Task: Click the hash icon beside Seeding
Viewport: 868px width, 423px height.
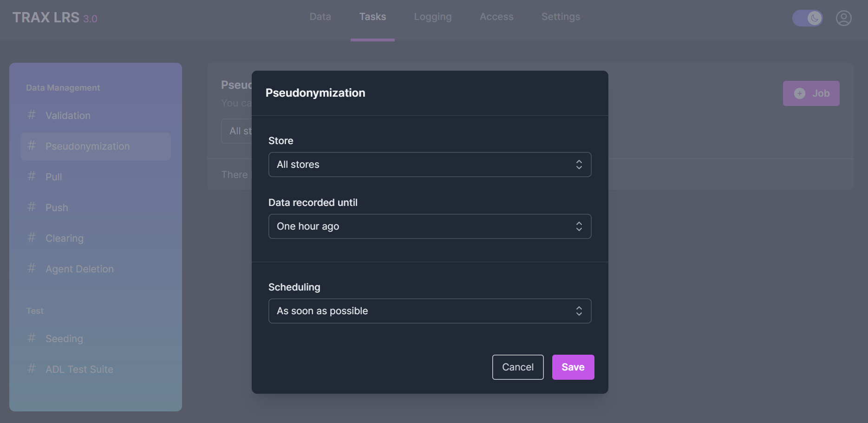Action: point(32,338)
